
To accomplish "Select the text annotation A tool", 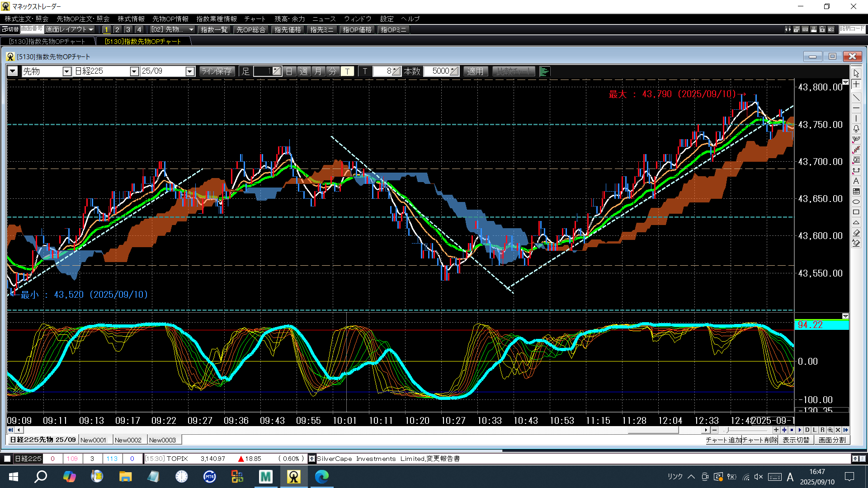I will click(x=856, y=181).
